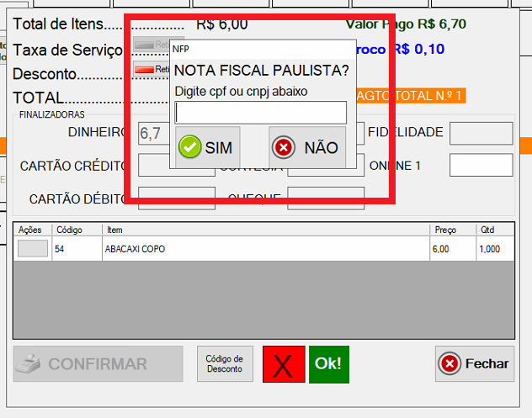532x418 pixels.
Task: Click price cell 6,00 in items table
Action: click(x=453, y=249)
